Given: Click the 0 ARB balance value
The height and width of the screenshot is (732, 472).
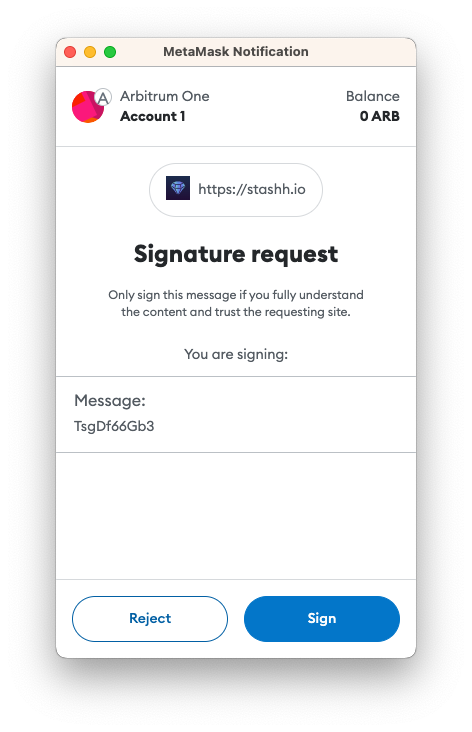Looking at the screenshot, I should 380,116.
